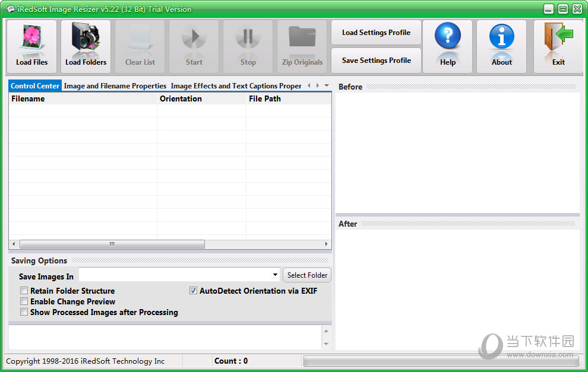
Task: Click Save Settings Profile button
Action: tap(376, 61)
